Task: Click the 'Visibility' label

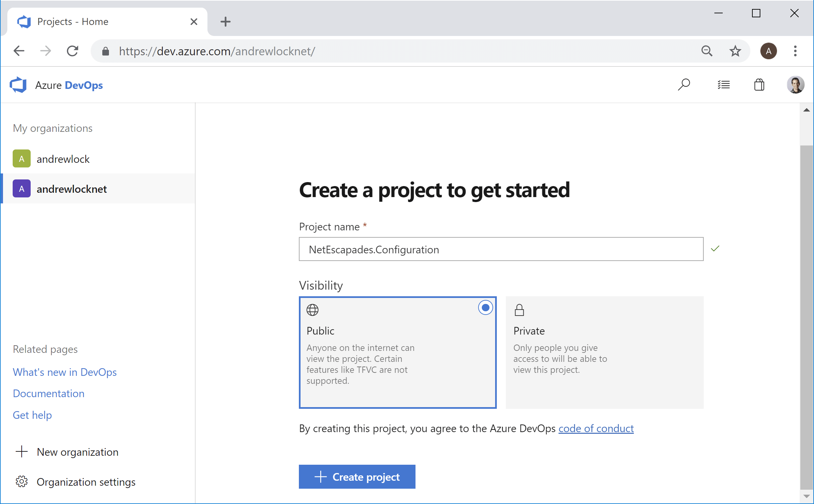Action: [321, 286]
